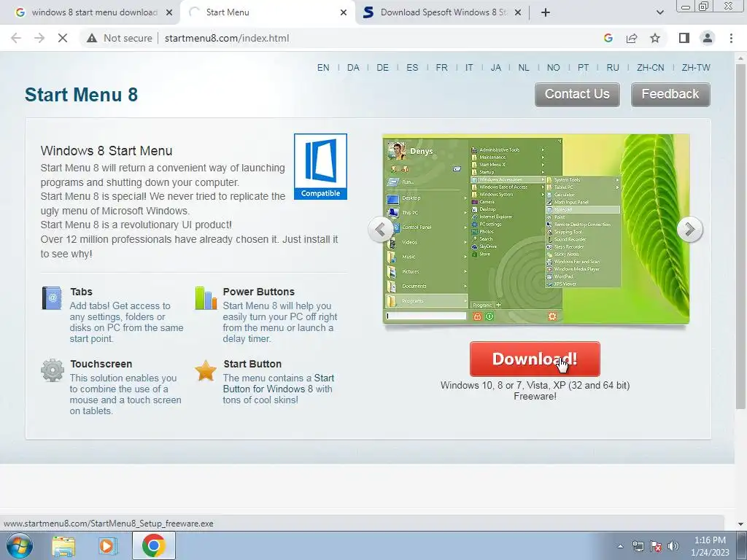Screen dimensions: 747x560
Task: Open the Chrome profile menu
Action: coord(708,38)
